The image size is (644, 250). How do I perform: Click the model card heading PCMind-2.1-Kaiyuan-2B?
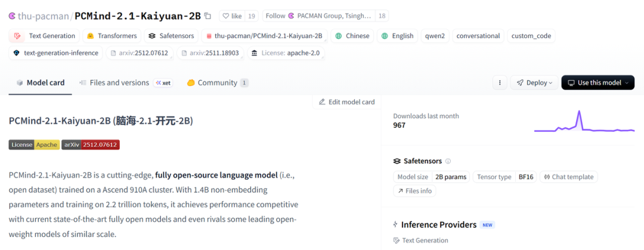[x=101, y=121]
